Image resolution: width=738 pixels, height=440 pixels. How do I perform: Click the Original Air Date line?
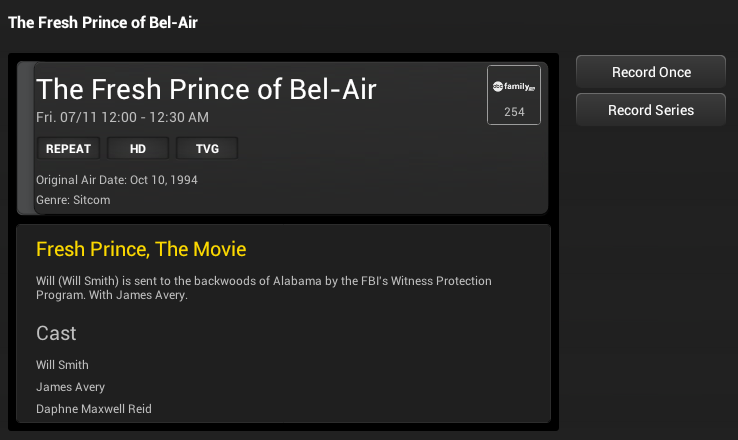(117, 180)
